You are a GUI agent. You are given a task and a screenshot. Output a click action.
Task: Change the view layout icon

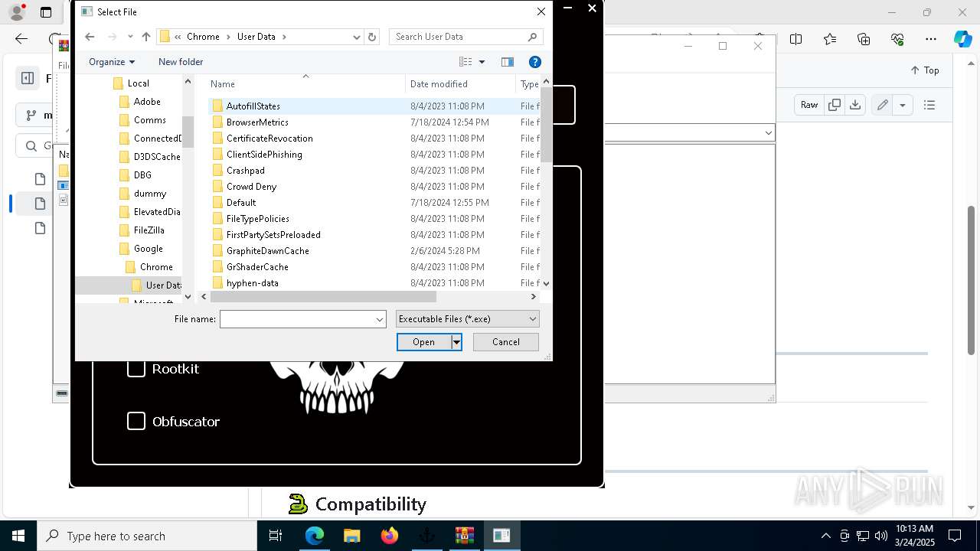[x=465, y=62]
